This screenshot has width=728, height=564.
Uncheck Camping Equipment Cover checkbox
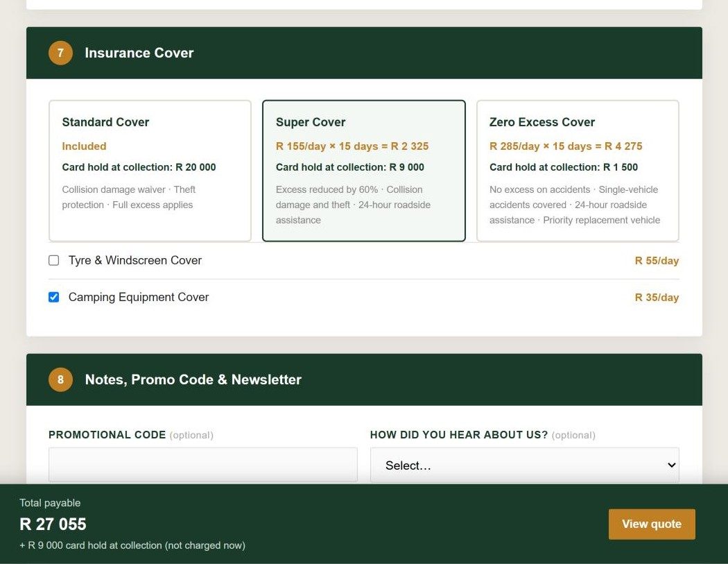(54, 297)
